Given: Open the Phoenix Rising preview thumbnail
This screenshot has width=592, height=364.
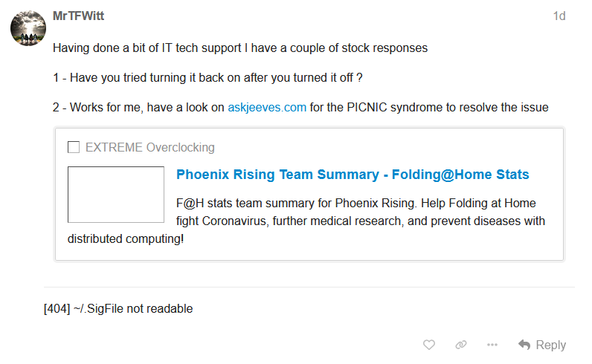Looking at the screenshot, I should 116,195.
